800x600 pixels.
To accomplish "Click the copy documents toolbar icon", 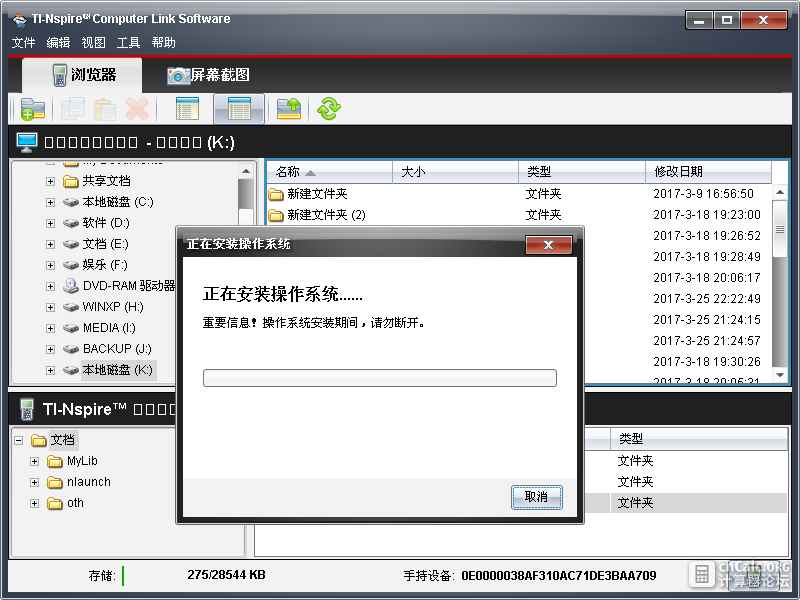I will click(73, 109).
